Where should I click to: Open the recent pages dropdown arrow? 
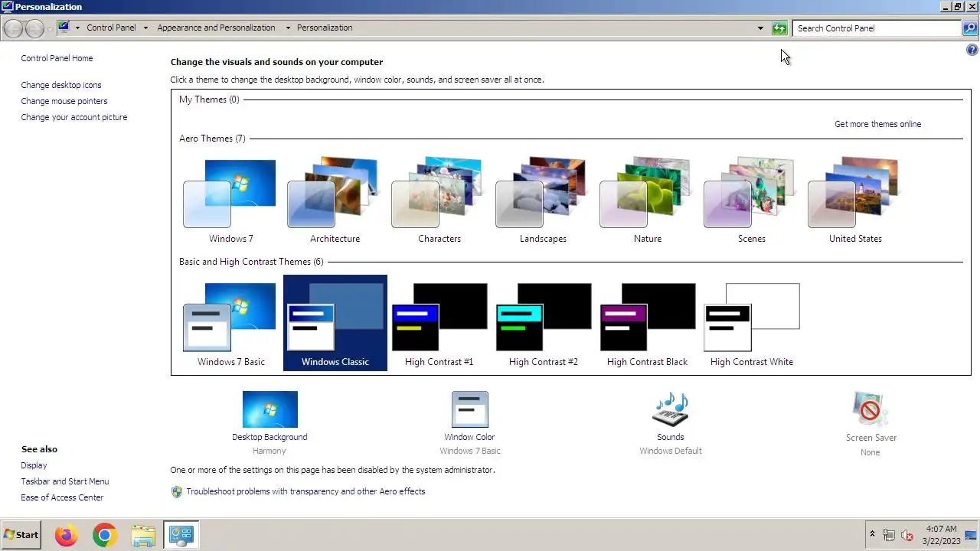(x=51, y=28)
